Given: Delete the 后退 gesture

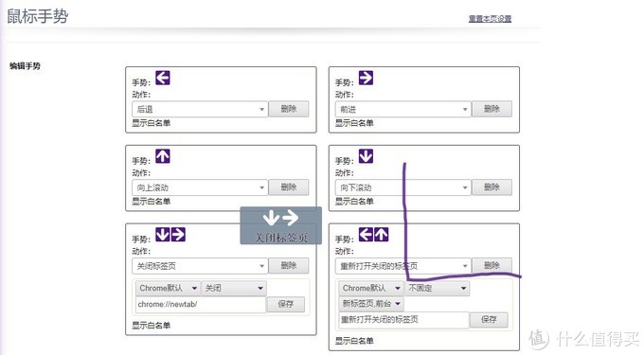Looking at the screenshot, I should [289, 109].
